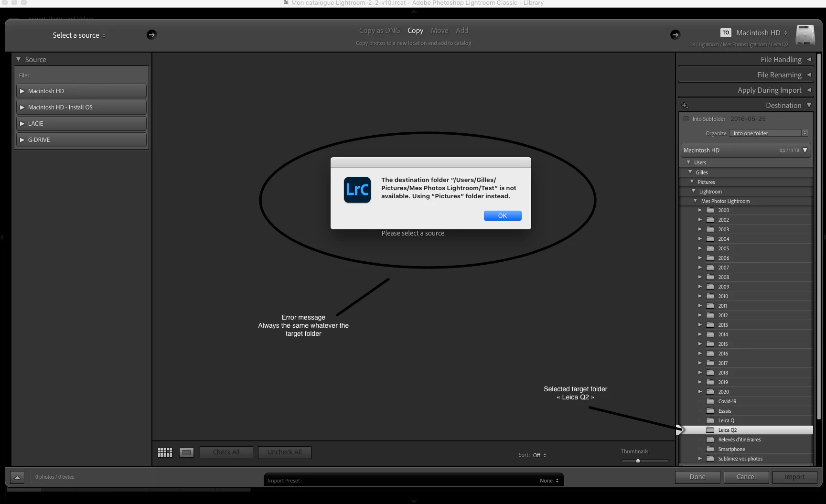Collapse the Destination panel
826x504 pixels.
pyautogui.click(x=809, y=105)
